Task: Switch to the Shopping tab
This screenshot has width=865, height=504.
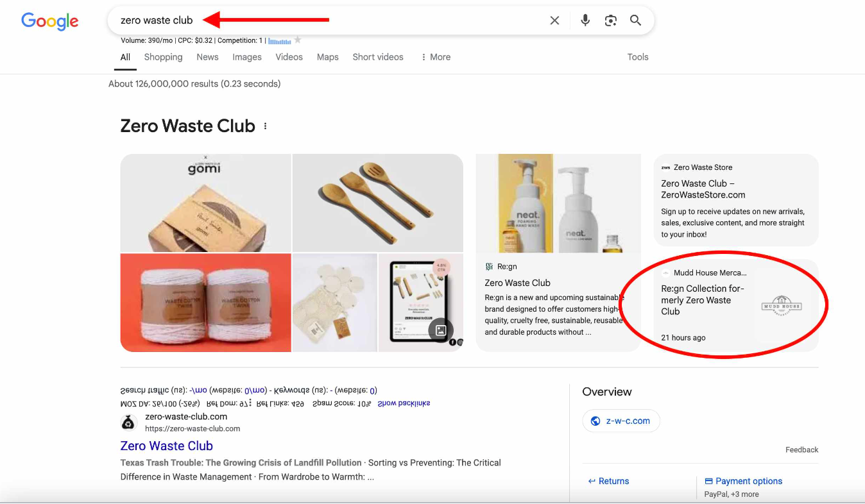Action: pyautogui.click(x=163, y=57)
